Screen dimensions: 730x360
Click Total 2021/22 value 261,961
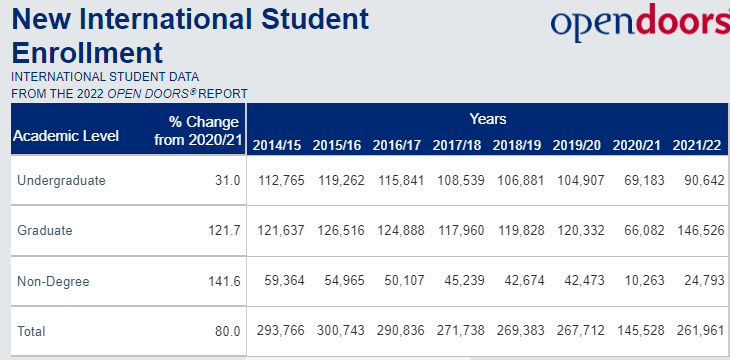[697, 331]
